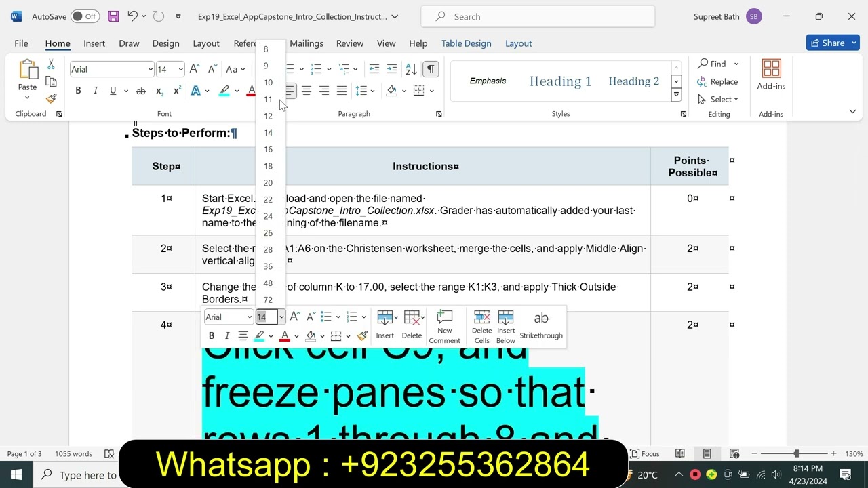Apply the Heading 2 style
Image resolution: width=868 pixels, height=488 pixels.
click(x=633, y=81)
